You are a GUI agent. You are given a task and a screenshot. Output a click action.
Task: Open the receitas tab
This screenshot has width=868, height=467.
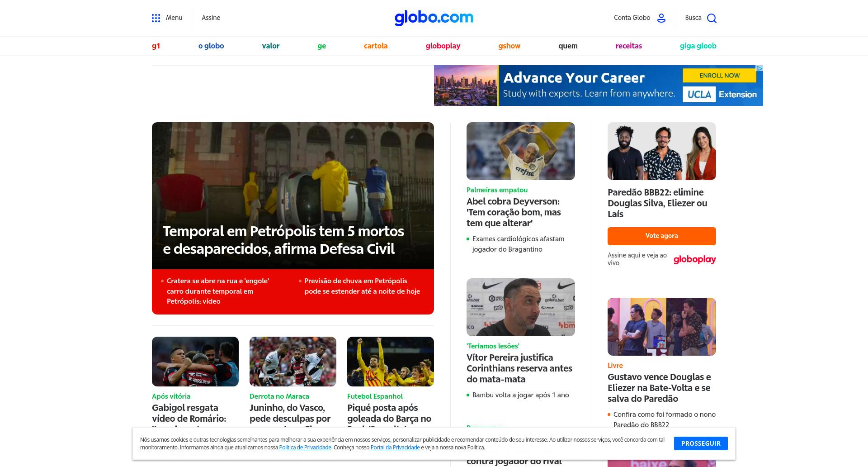628,46
